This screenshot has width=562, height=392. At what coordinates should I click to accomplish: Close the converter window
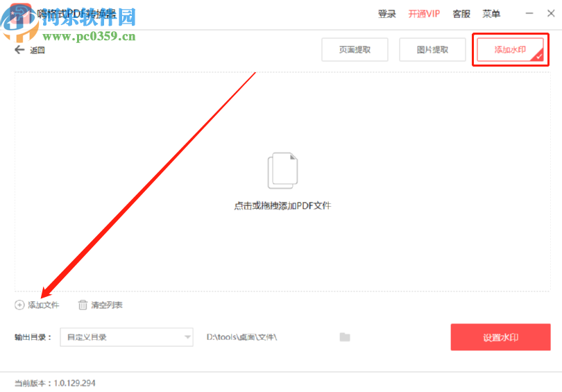point(551,14)
